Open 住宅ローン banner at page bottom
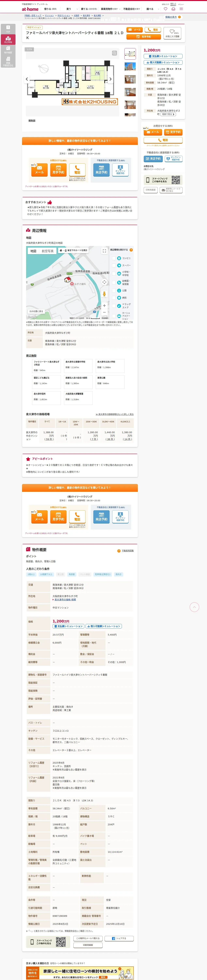Image resolution: width=207 pixels, height=980 pixels. (x=80, y=973)
